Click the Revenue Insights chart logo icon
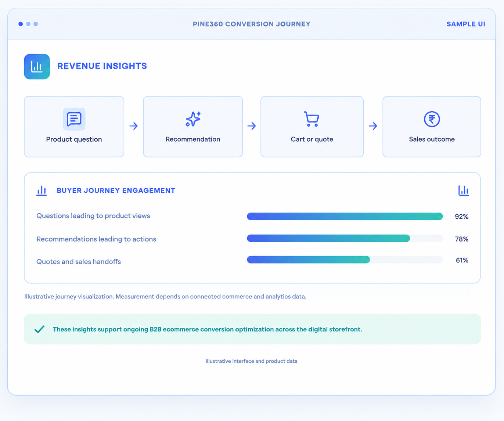This screenshot has height=421, width=504. [x=37, y=66]
